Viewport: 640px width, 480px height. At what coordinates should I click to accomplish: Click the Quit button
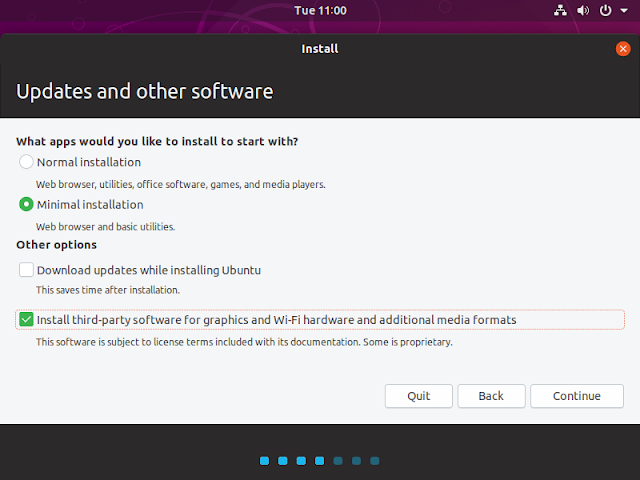click(x=418, y=396)
